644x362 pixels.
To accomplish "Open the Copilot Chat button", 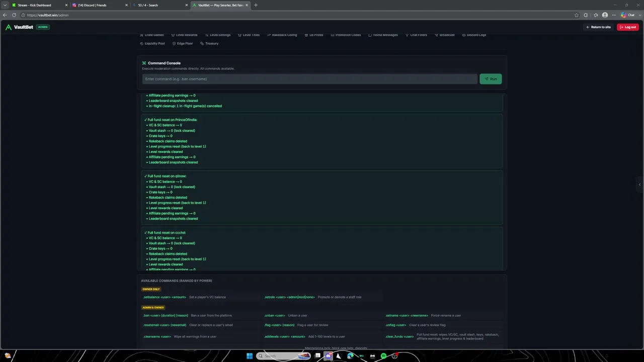I will (628, 15).
